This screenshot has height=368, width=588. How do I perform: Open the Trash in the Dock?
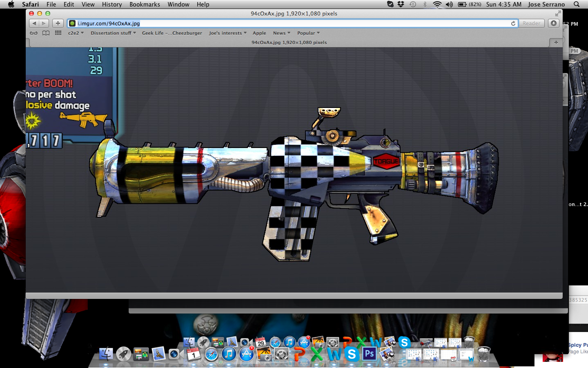(483, 354)
